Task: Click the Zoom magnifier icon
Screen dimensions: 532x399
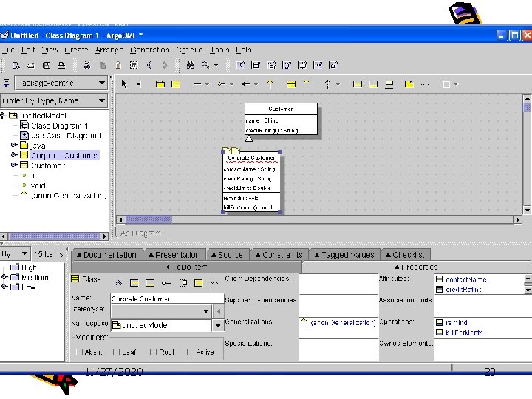Action: [205, 65]
